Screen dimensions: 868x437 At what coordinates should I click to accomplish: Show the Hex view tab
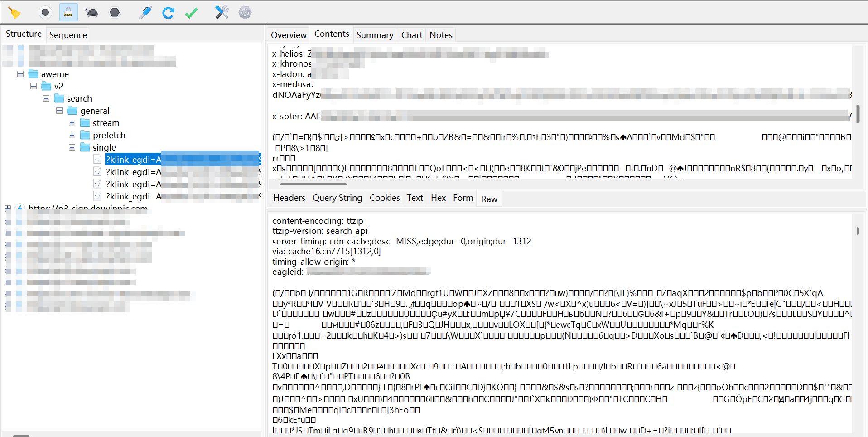point(439,198)
